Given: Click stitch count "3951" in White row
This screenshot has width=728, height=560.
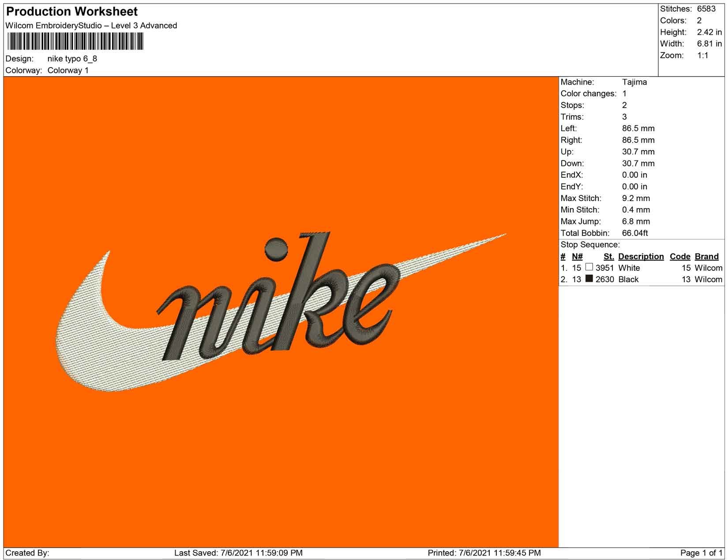Looking at the screenshot, I should [x=605, y=268].
